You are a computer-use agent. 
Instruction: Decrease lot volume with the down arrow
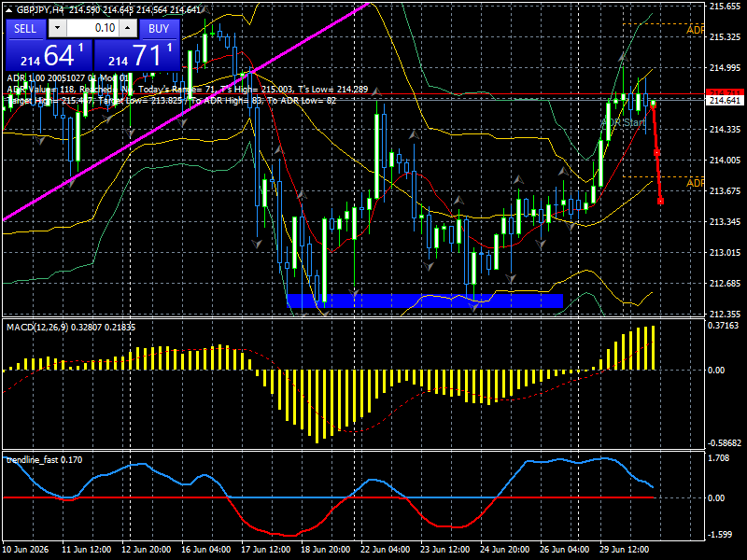tap(57, 28)
